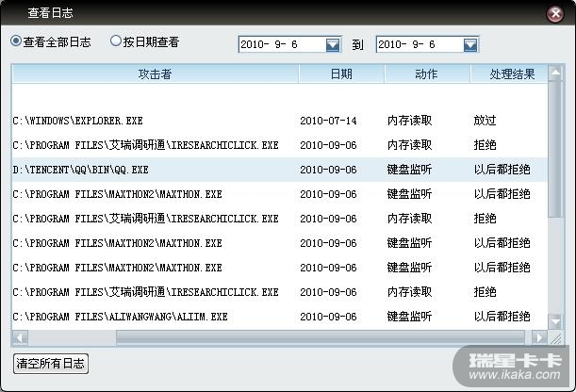
Task: Click date 2010-07-14 cell
Action: coord(328,121)
